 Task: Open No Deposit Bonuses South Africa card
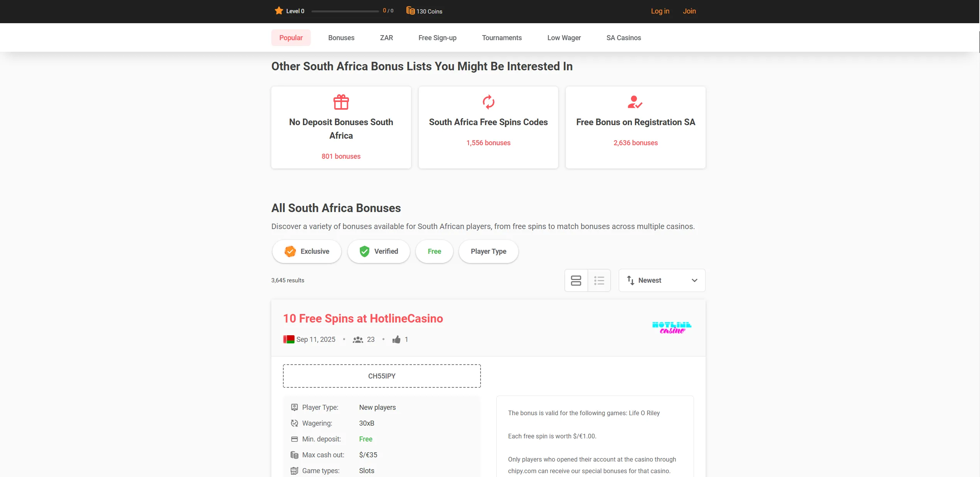pos(341,127)
